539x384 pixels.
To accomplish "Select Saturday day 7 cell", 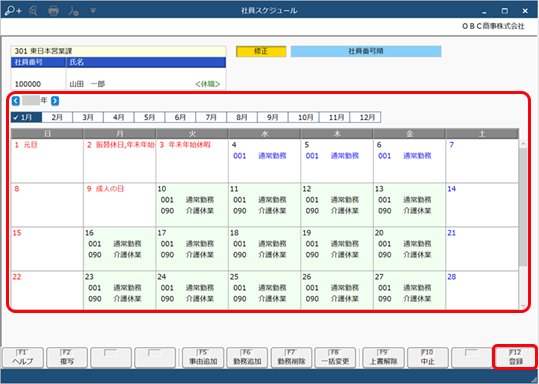I will (482, 161).
